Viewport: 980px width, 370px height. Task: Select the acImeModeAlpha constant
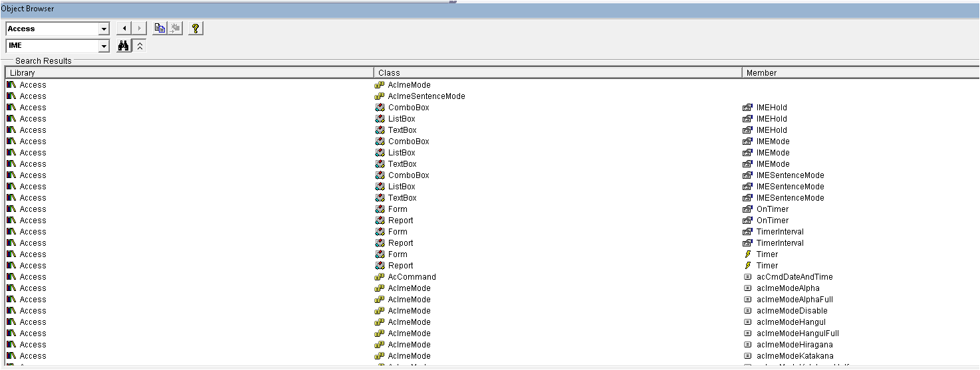788,288
